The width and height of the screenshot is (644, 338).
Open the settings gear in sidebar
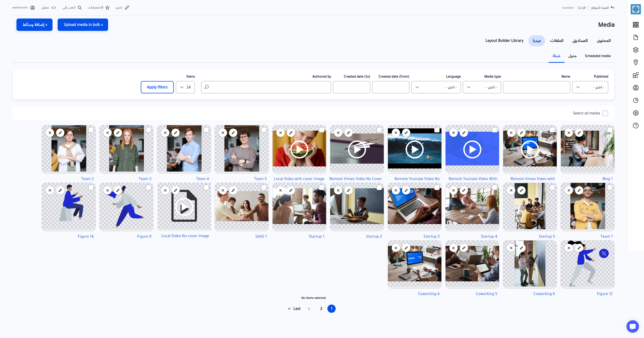point(636,113)
